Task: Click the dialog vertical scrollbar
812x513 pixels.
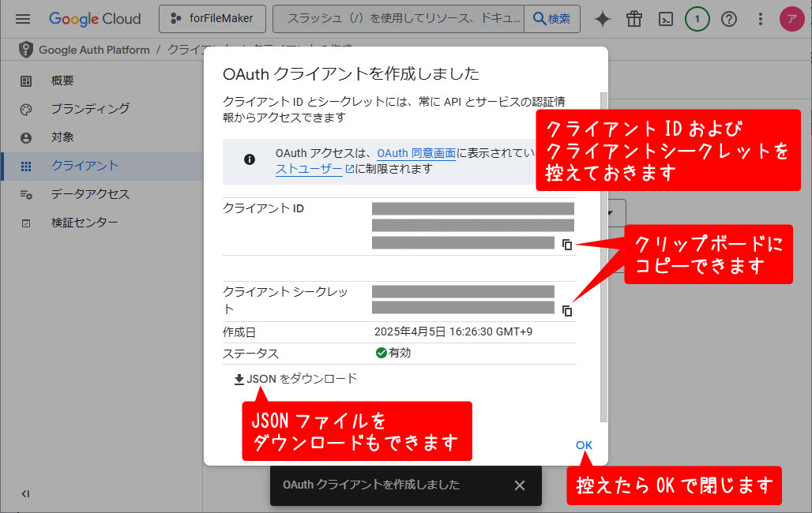Action: (603, 257)
